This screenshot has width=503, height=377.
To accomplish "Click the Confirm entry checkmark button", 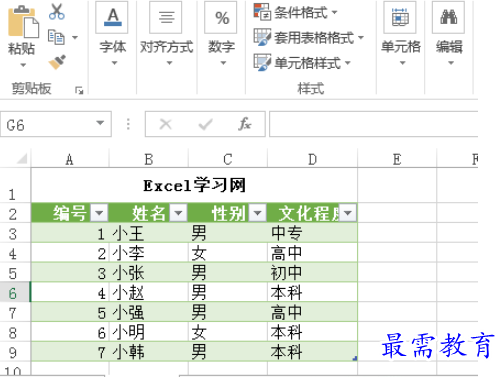I will [x=205, y=124].
